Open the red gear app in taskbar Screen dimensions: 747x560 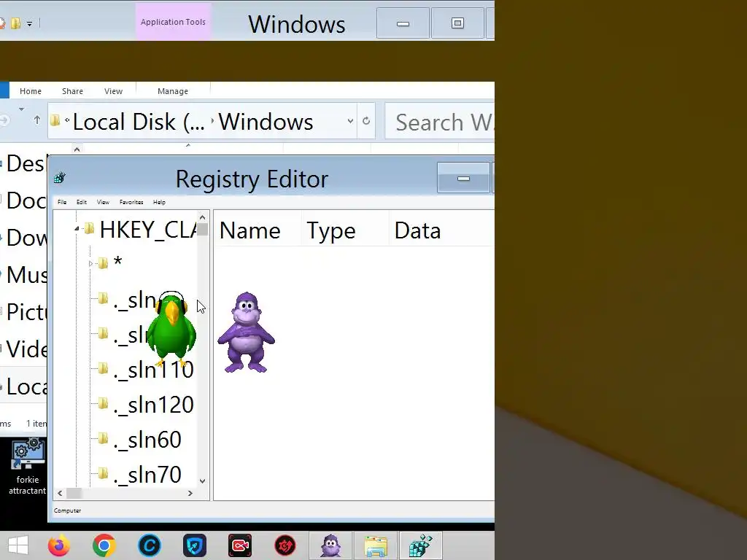coord(285,545)
